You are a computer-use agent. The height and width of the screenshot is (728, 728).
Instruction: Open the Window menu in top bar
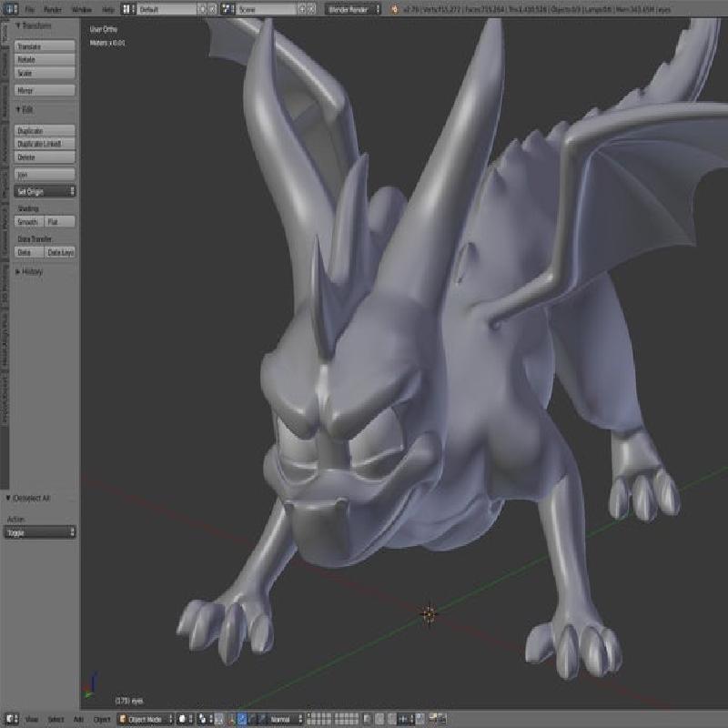(x=81, y=8)
